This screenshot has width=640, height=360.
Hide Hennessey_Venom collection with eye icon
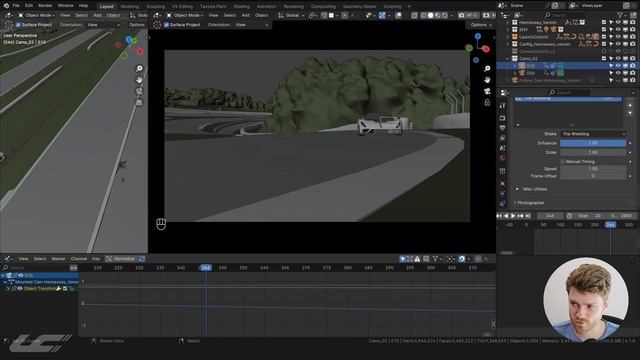(618, 22)
